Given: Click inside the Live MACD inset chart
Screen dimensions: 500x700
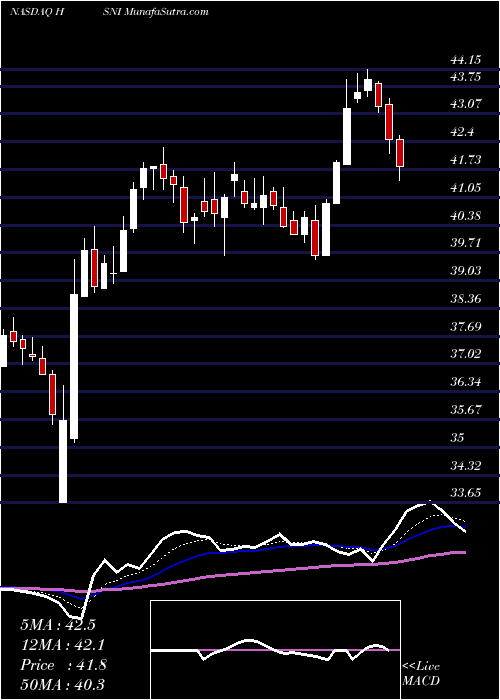Looking at the screenshot, I should (x=275, y=650).
